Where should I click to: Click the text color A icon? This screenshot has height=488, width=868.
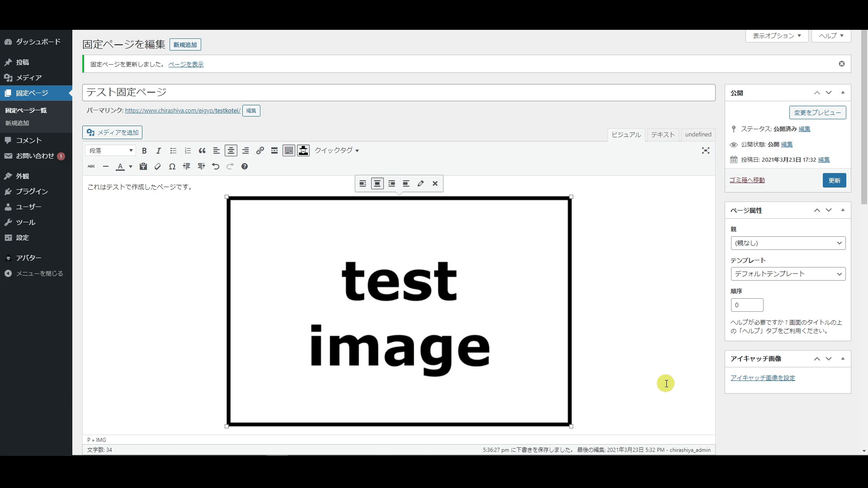pos(120,166)
